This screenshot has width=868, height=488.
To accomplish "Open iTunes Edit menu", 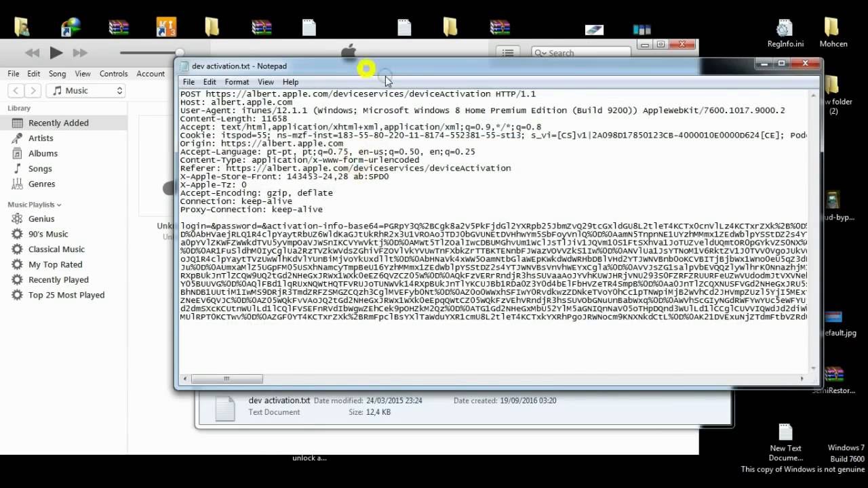I will (34, 73).
